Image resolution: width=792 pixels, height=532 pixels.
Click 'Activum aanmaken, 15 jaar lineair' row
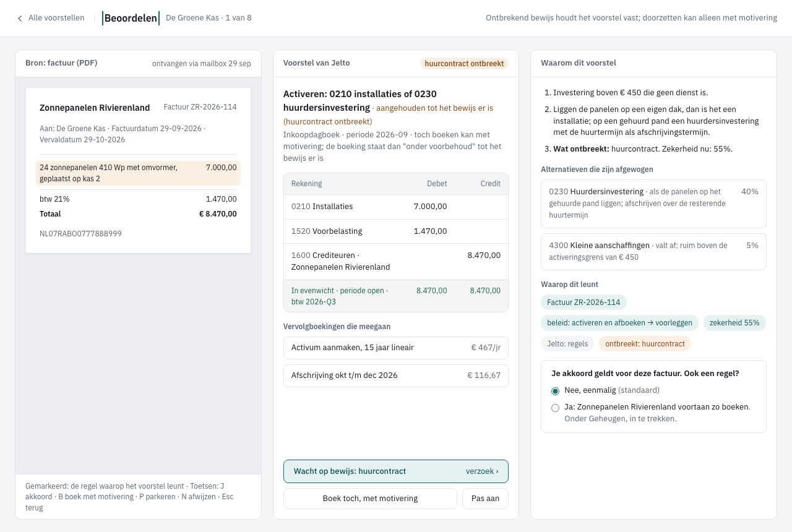[x=396, y=348]
